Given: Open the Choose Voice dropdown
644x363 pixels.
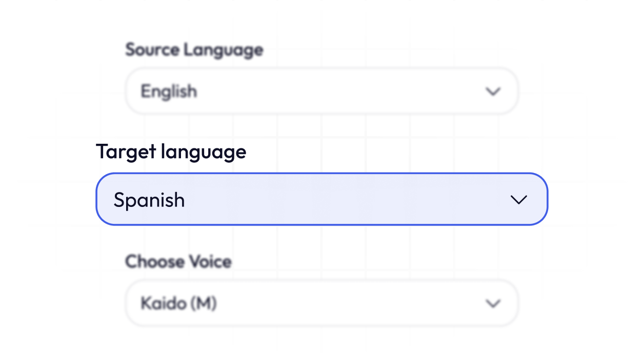Looking at the screenshot, I should pyautogui.click(x=321, y=303).
